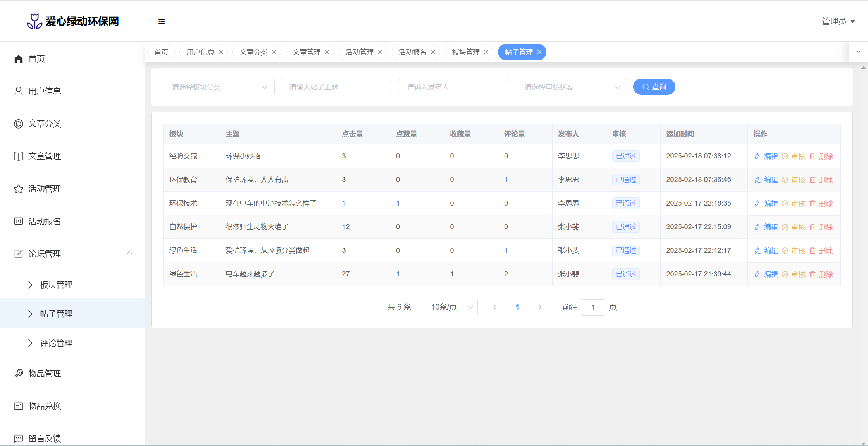Screen dimensions: 868x446
Task: Open 评论管理 in the sidebar
Action: pyautogui.click(x=56, y=343)
